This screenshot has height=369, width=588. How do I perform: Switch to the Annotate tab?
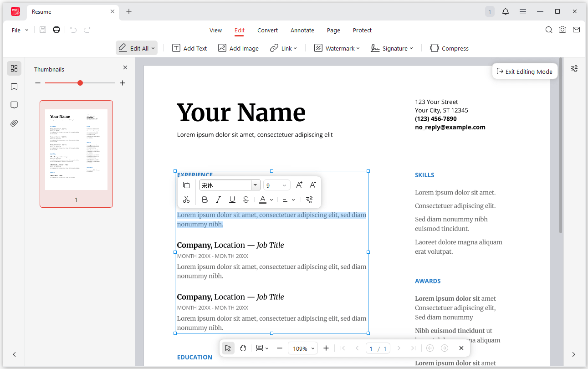[x=302, y=30]
